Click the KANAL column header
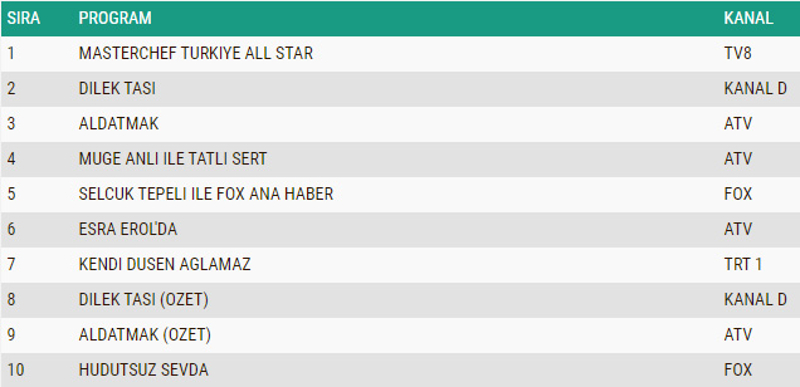Screen dimensions: 800x387 pyautogui.click(x=748, y=18)
